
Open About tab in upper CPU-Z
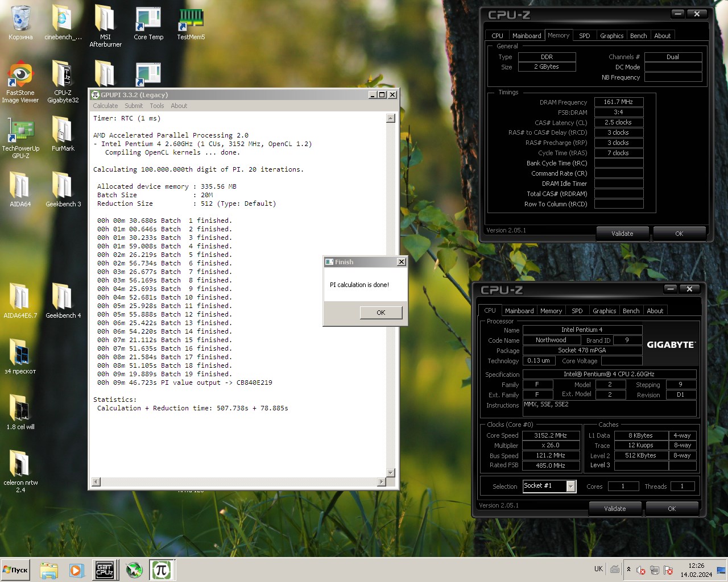pos(663,36)
